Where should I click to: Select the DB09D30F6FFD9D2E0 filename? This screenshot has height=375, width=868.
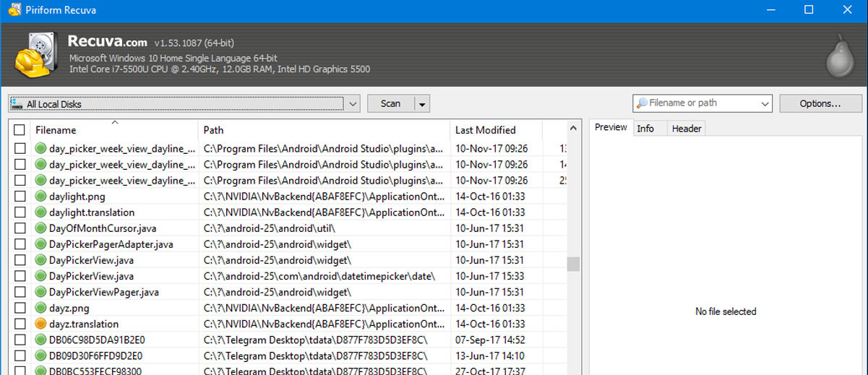(95, 355)
